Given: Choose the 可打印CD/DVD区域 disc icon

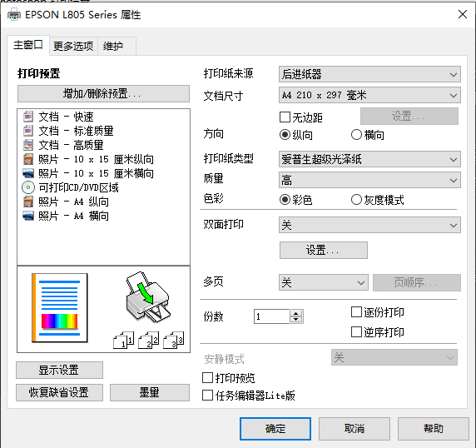Looking at the screenshot, I should tap(28, 187).
